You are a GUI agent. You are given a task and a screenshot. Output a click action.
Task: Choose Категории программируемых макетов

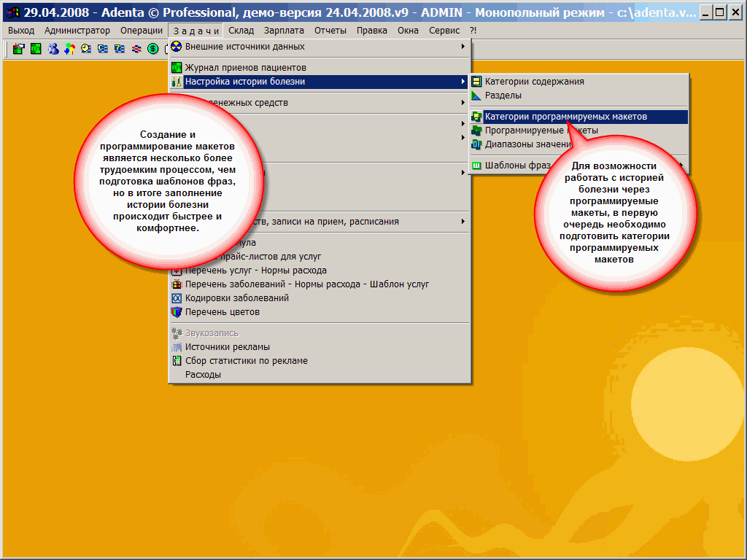(x=565, y=117)
